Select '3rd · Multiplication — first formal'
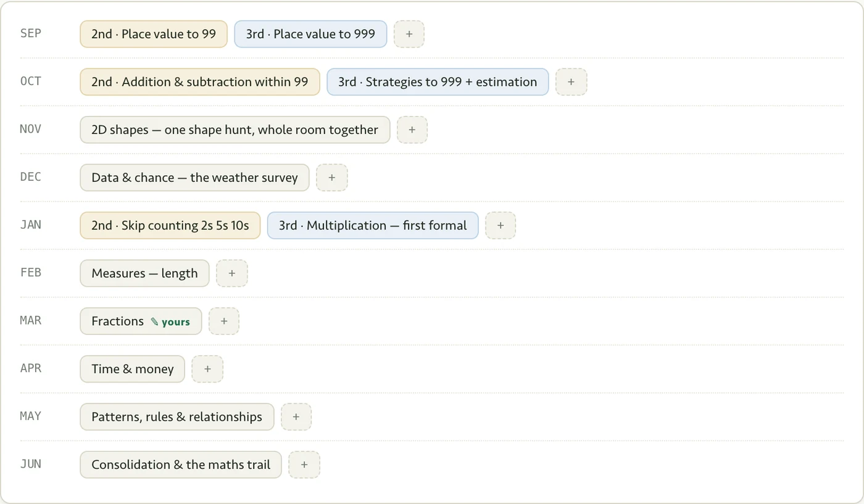Viewport: 864px width, 504px height. (x=373, y=225)
